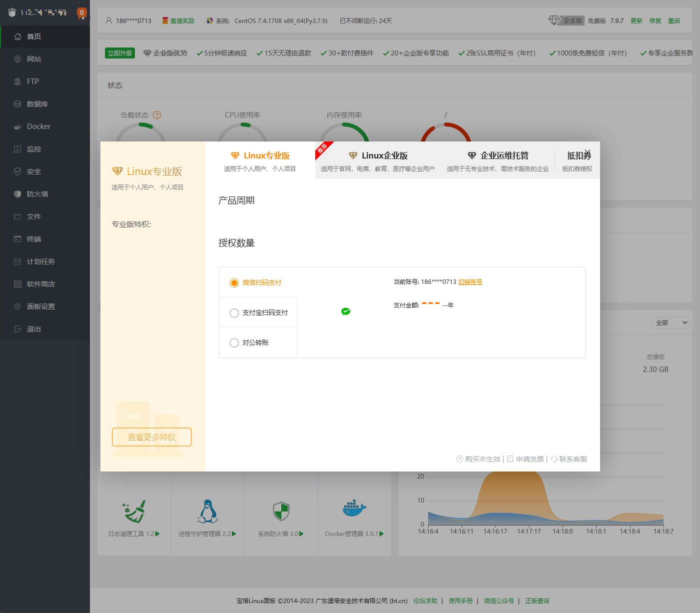Screen dimensions: 700x613
Task: Click 切换账号 link
Action: [470, 282]
